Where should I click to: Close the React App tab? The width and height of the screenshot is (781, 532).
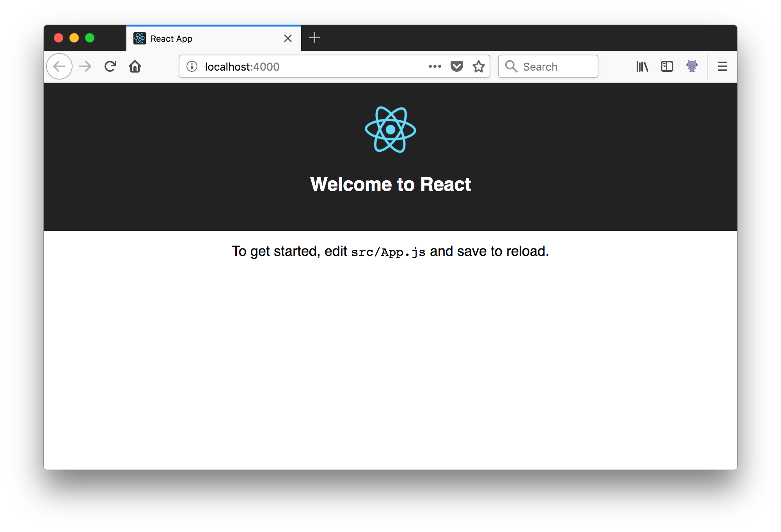coord(288,38)
